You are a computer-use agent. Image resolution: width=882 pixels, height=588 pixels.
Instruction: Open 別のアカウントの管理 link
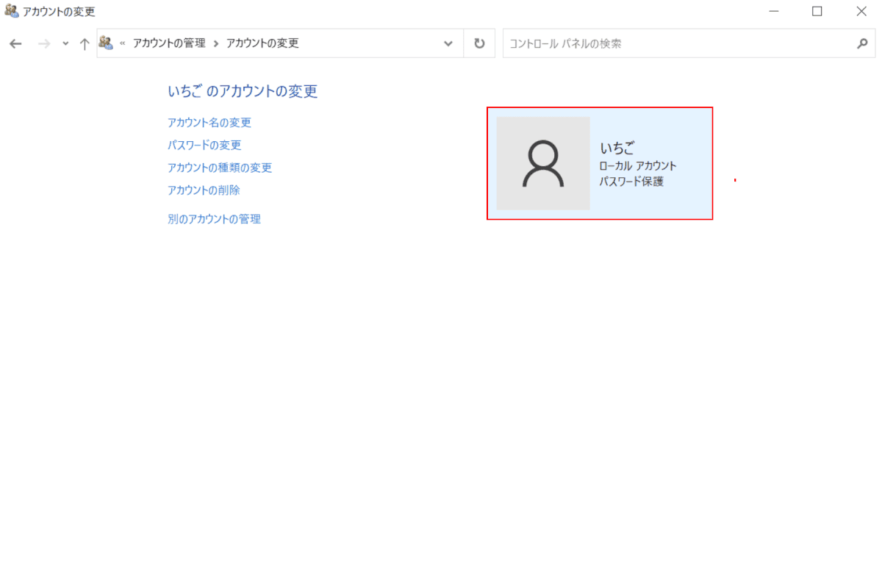coord(214,219)
